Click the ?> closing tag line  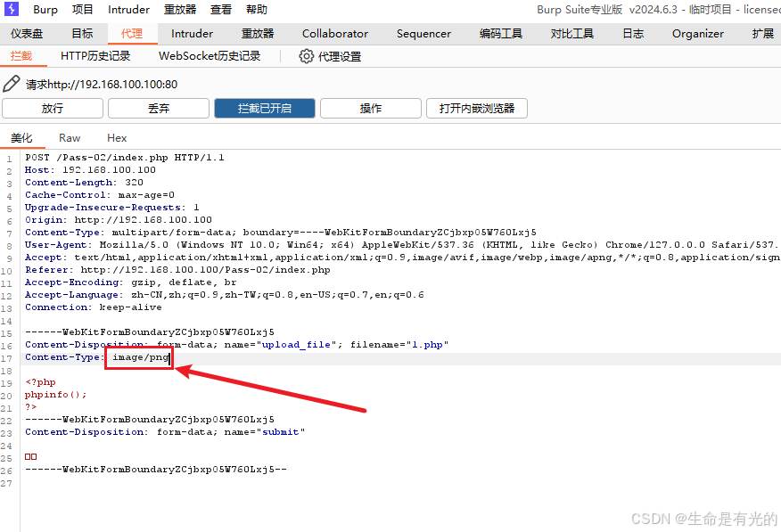(x=31, y=406)
